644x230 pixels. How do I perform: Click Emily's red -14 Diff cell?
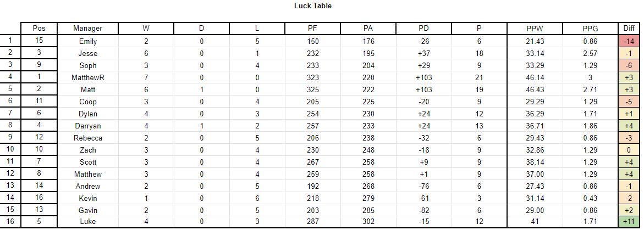629,41
